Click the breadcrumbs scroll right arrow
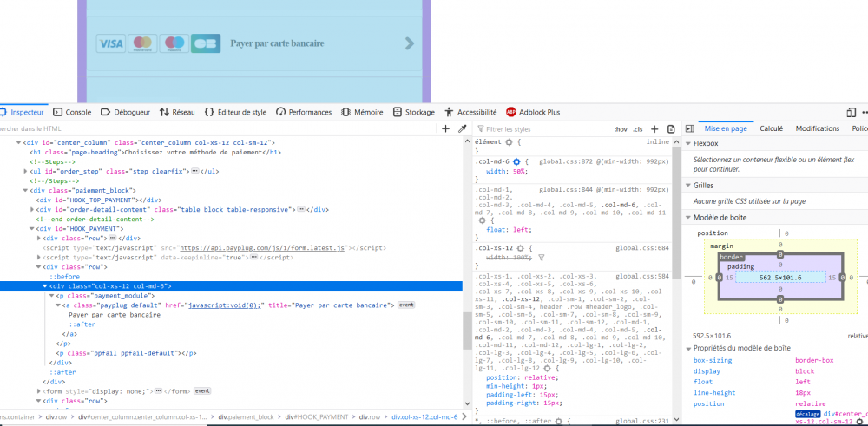The height and width of the screenshot is (426, 868). [x=465, y=417]
